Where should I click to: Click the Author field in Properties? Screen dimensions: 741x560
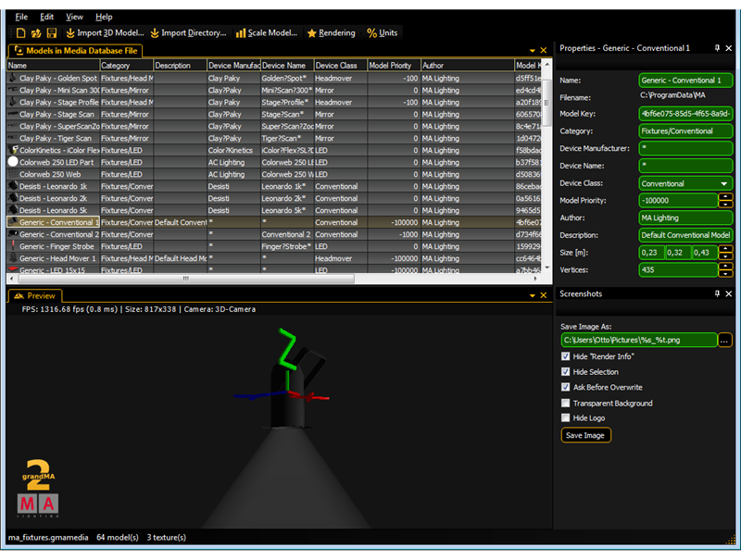[x=685, y=218]
